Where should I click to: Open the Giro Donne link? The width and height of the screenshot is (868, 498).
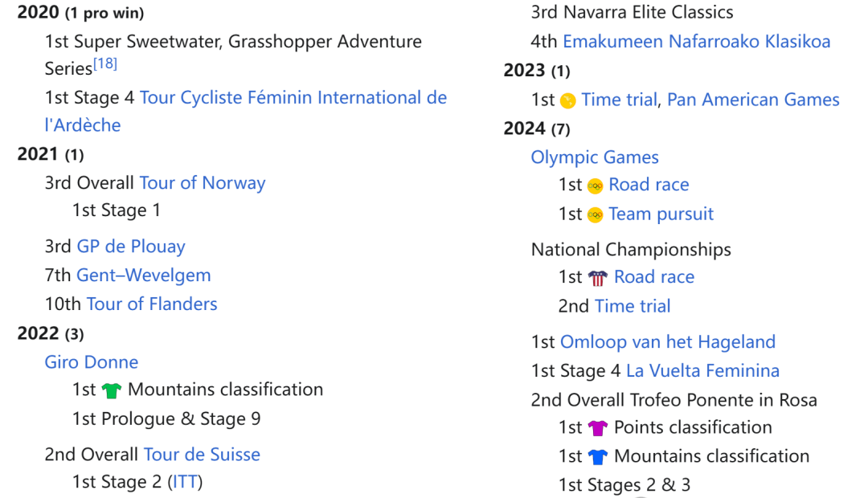(x=92, y=362)
